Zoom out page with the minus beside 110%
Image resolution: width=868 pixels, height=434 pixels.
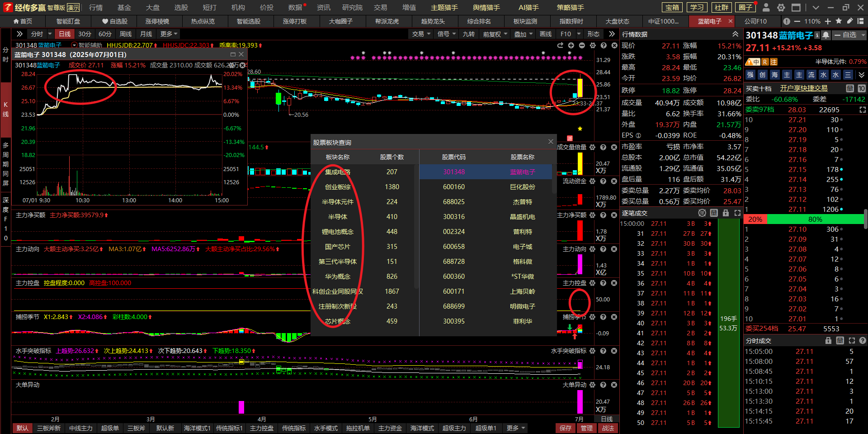coord(797,21)
